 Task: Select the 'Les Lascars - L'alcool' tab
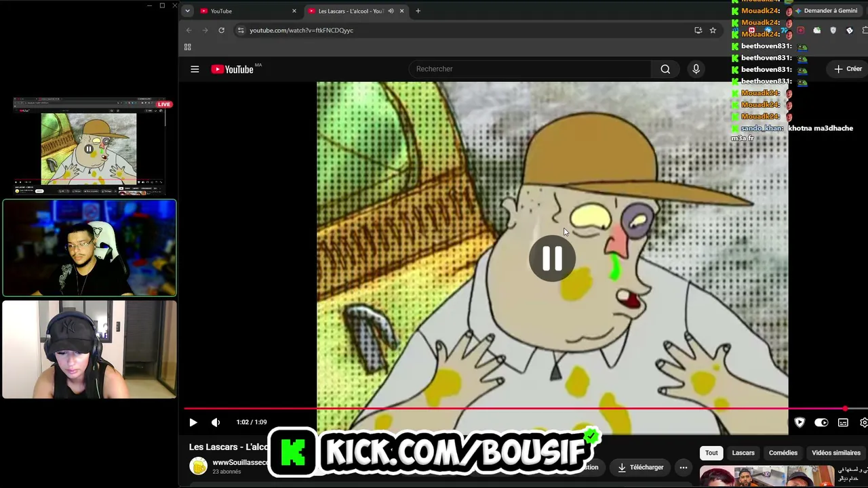click(355, 11)
